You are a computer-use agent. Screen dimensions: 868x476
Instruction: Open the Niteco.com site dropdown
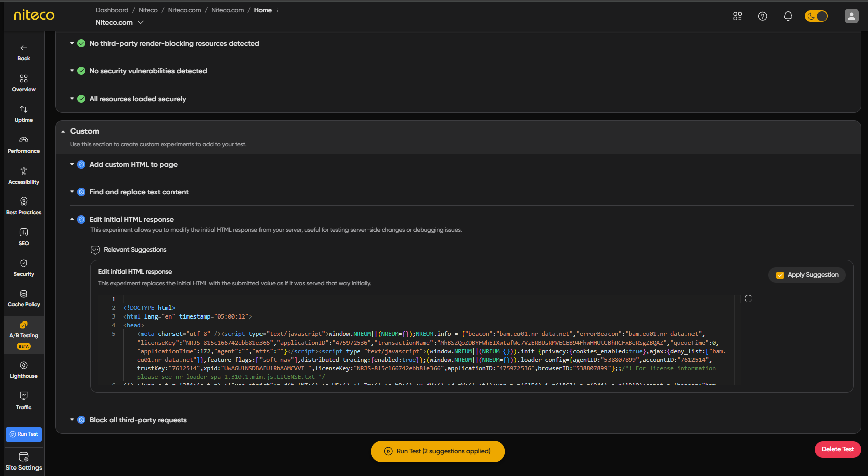120,22
